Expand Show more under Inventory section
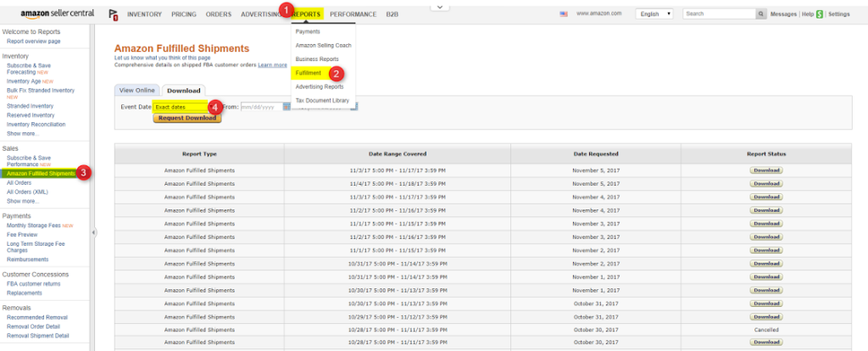 (x=23, y=133)
